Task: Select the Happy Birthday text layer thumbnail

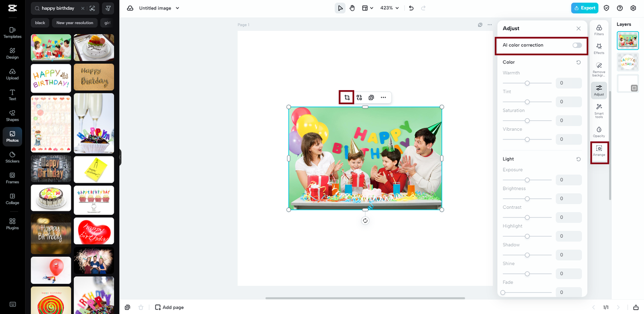Action: [627, 62]
